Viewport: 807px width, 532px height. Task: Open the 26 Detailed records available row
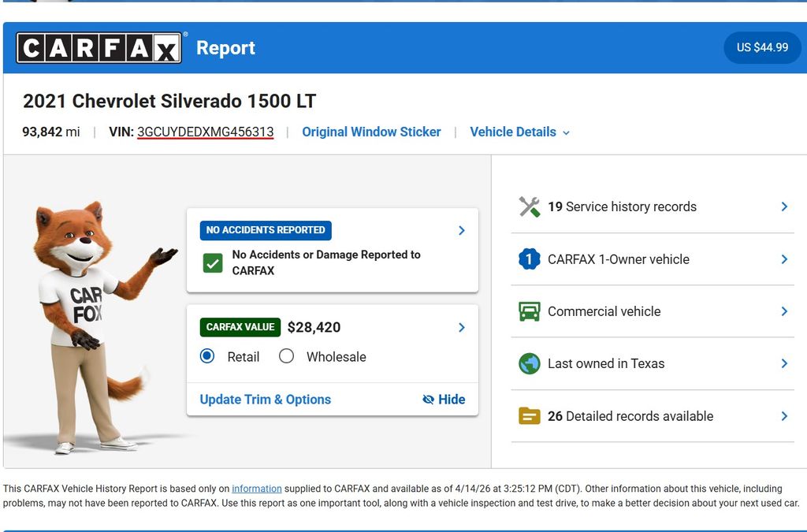(653, 416)
